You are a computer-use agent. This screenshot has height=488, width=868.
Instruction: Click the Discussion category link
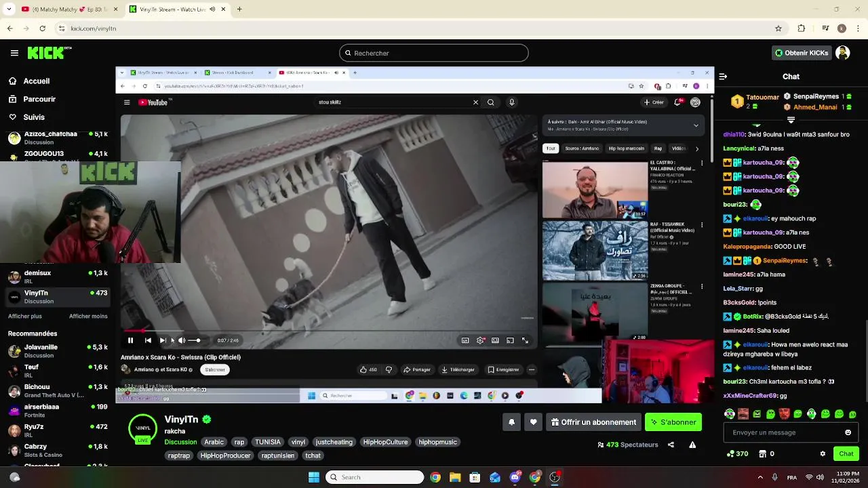point(180,442)
